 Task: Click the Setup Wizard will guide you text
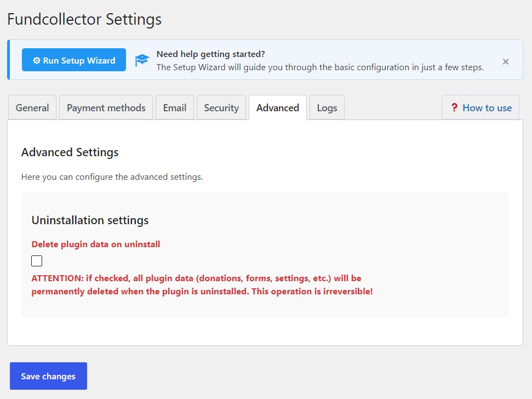pos(320,67)
